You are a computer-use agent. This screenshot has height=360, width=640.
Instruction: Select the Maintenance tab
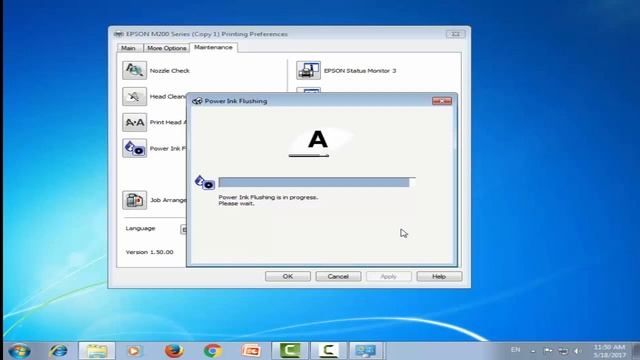coord(213,47)
